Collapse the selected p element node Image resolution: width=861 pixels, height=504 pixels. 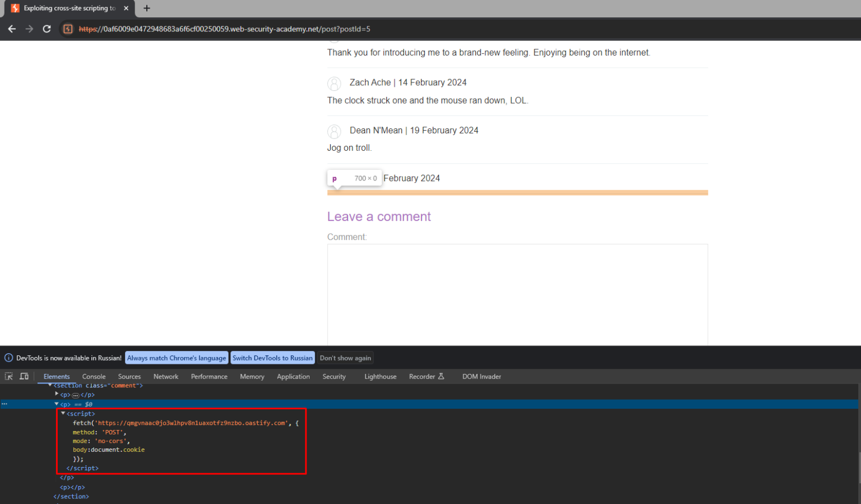tap(56, 404)
